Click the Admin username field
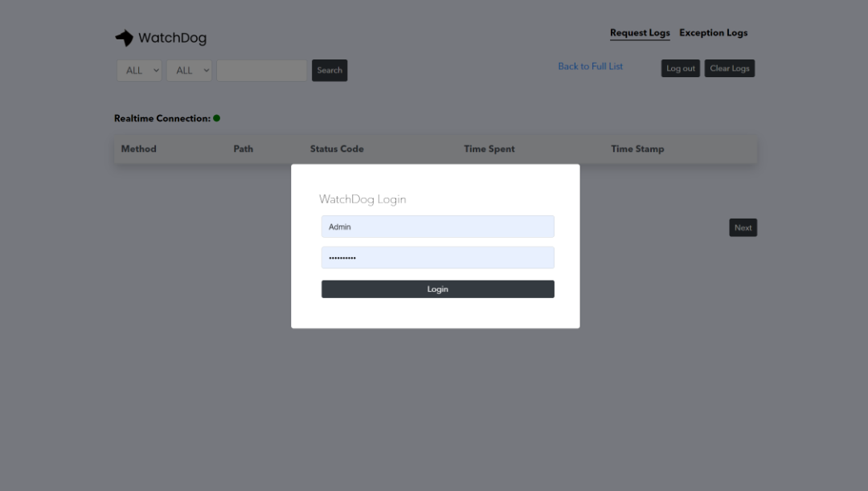 (437, 227)
